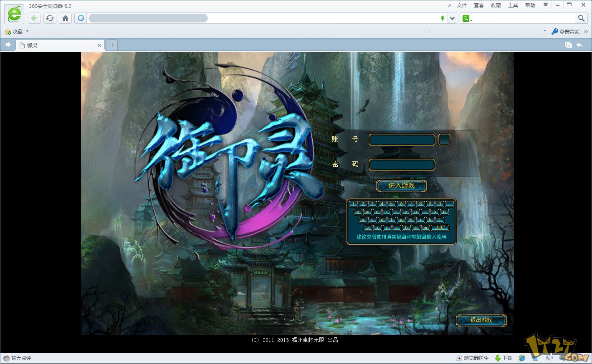Toggle the sidebar panel icon
The width and height of the screenshot is (592, 364).
(x=8, y=45)
